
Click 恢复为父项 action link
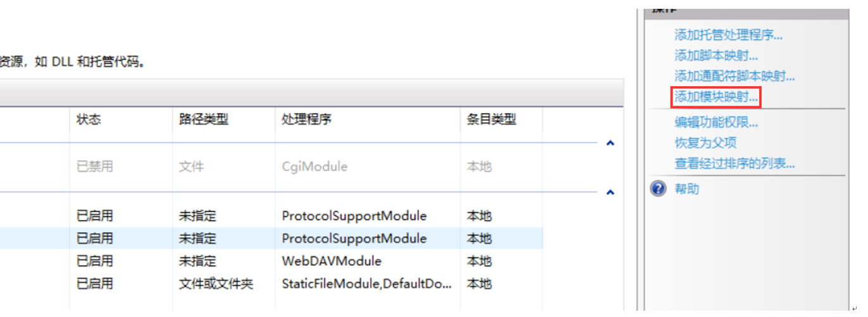(705, 143)
